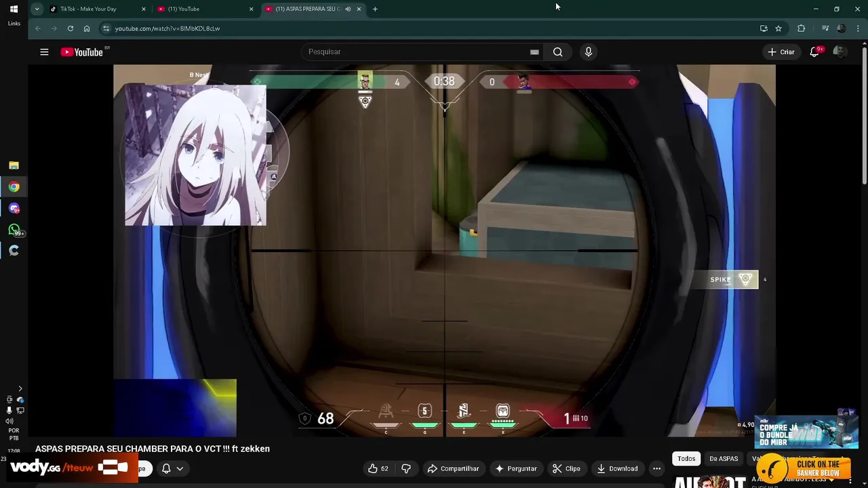
Task: Open the Links taskbar toolbar
Action: (14, 24)
